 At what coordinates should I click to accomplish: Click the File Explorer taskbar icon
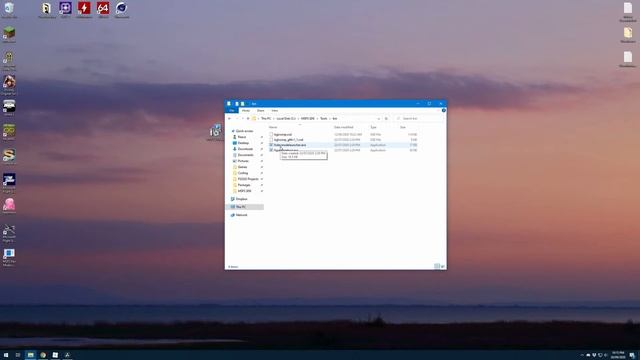tap(30, 355)
